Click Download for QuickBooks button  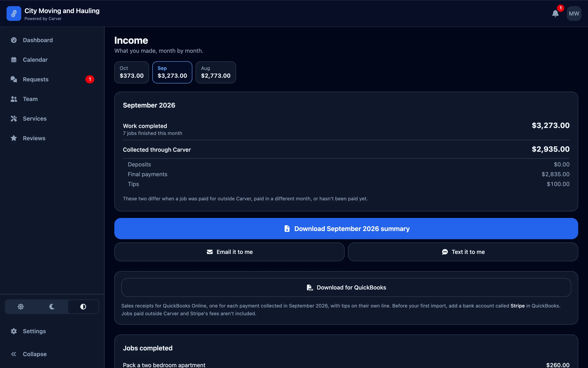click(346, 287)
